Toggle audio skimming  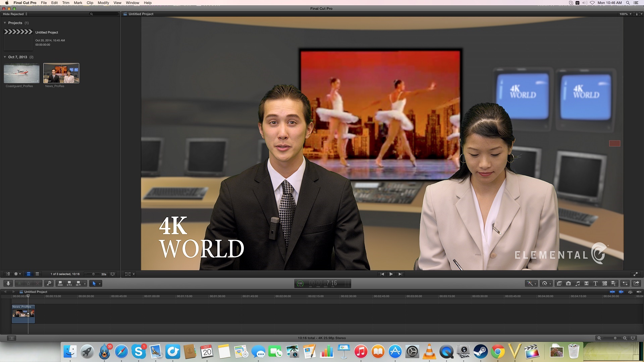[621, 292]
